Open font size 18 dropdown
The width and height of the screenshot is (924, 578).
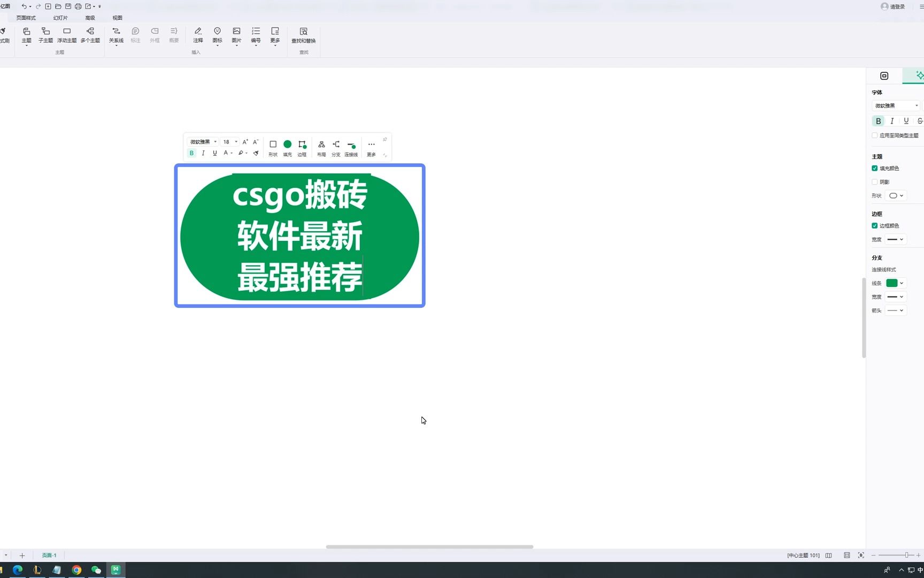(230, 142)
